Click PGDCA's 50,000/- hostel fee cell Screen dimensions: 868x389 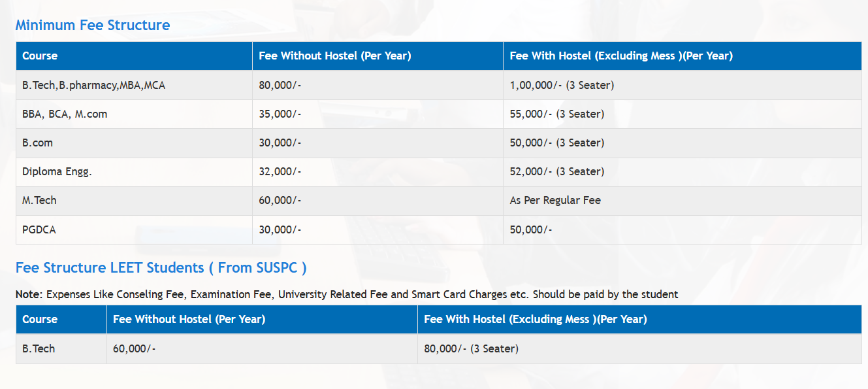tap(531, 229)
